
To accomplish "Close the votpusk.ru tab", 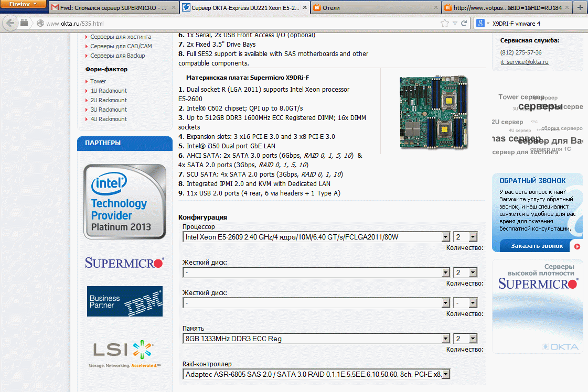I will pyautogui.click(x=567, y=7).
